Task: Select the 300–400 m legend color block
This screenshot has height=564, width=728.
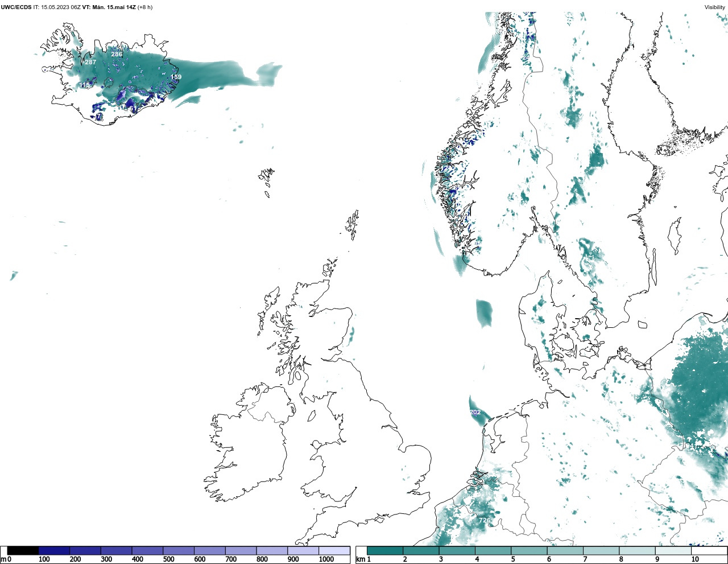Action: pos(116,551)
